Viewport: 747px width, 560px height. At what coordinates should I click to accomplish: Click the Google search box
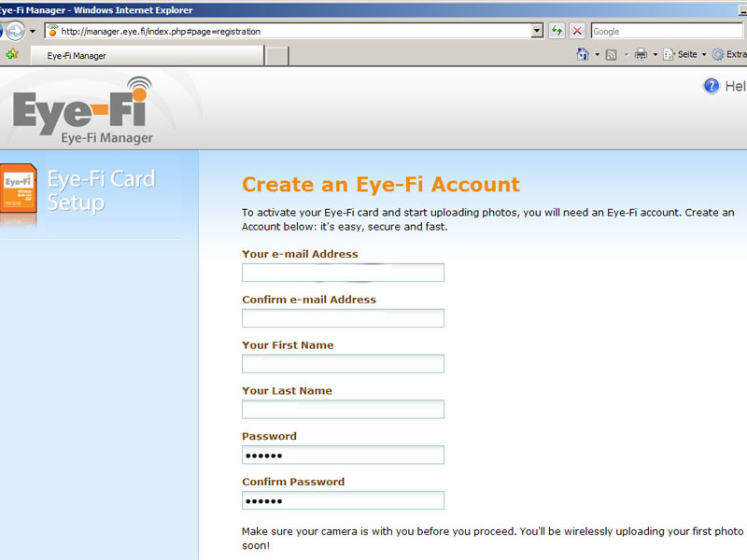tap(667, 32)
